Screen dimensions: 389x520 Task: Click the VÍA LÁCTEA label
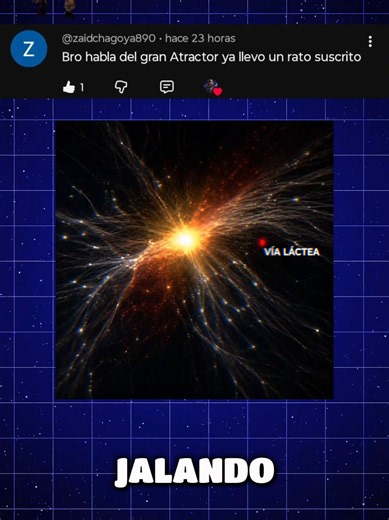(292, 252)
